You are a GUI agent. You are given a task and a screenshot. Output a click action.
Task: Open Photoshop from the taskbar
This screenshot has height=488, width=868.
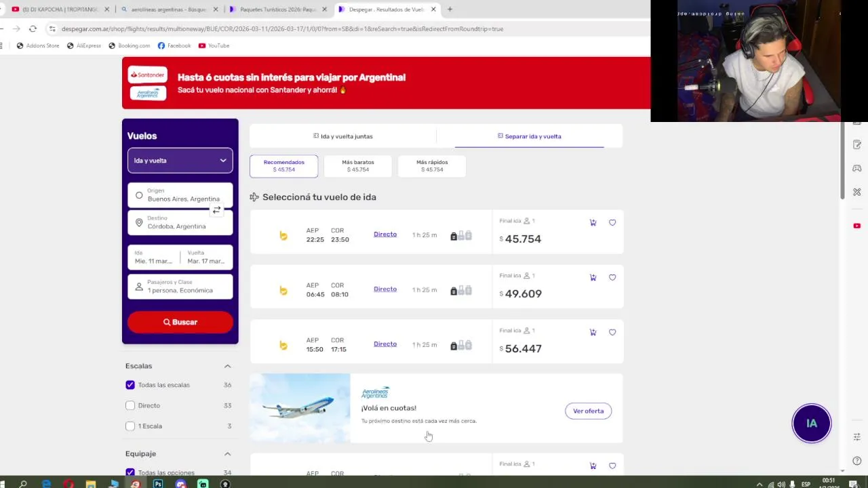(x=158, y=484)
